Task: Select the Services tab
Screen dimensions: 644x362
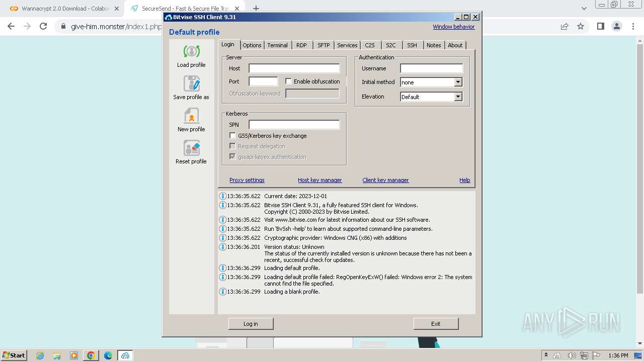Action: tap(347, 45)
